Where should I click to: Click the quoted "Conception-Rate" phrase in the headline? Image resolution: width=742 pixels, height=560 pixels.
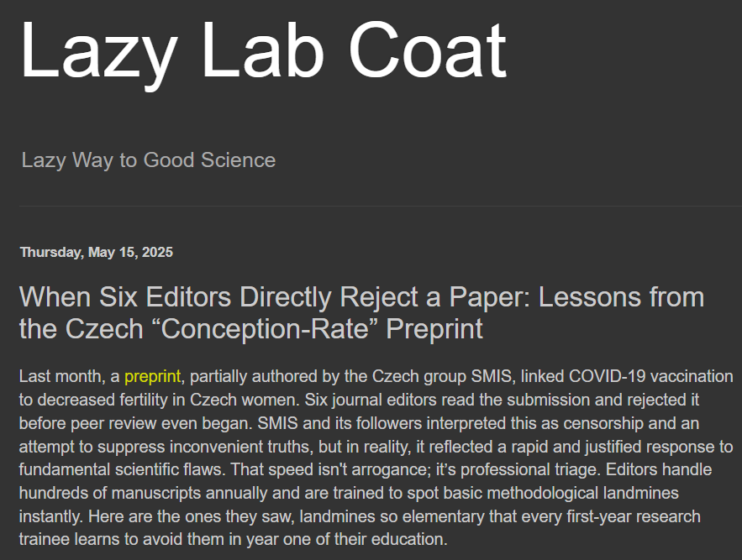pyautogui.click(x=265, y=329)
